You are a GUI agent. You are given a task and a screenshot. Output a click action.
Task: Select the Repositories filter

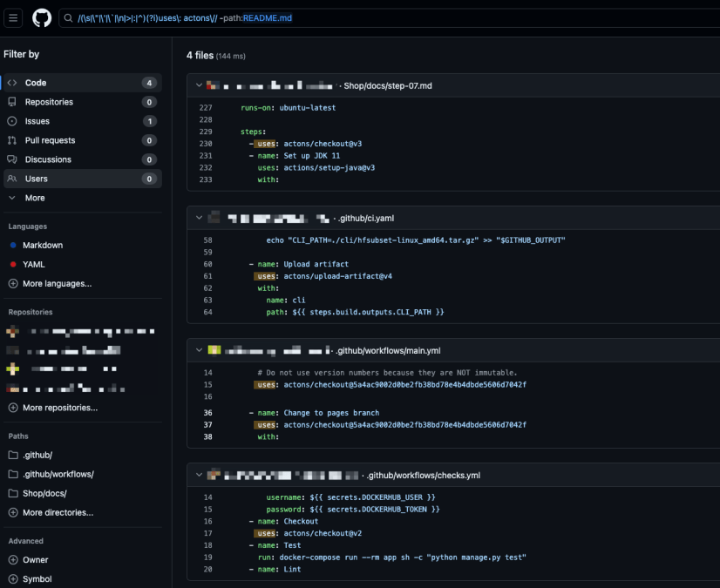[83, 102]
